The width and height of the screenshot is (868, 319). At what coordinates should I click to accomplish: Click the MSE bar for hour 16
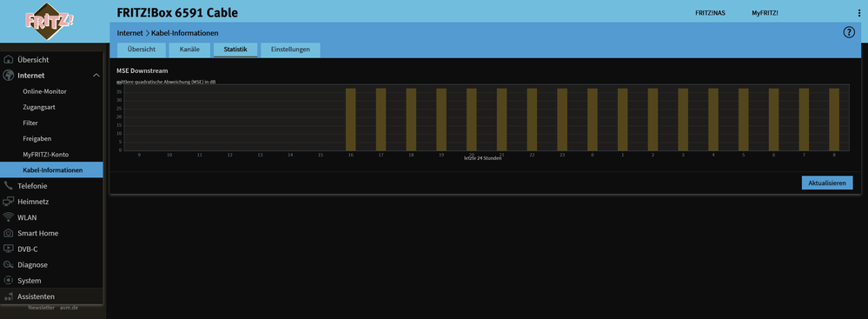351,119
